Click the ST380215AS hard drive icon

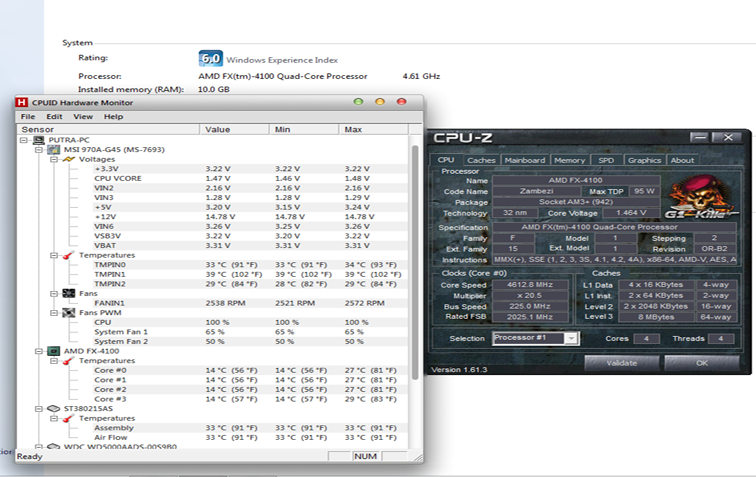point(54,409)
